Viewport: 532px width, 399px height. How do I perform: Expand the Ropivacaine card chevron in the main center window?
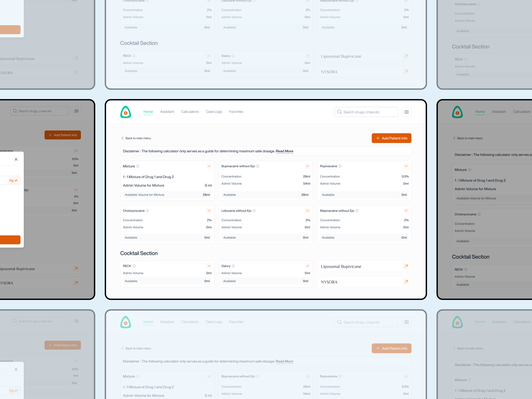[x=406, y=166]
